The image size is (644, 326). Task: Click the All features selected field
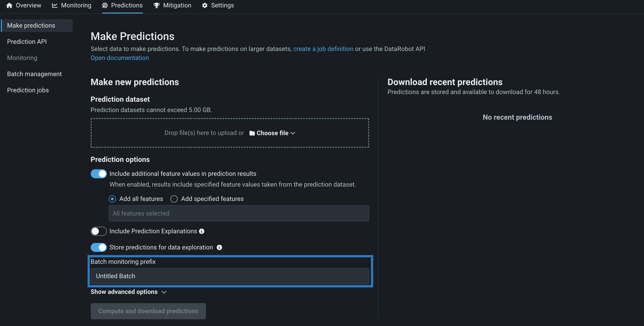tap(238, 214)
